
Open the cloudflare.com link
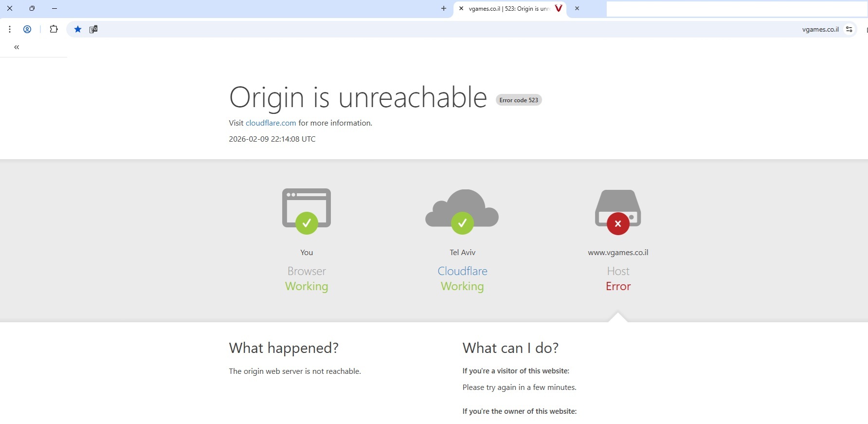[271, 123]
